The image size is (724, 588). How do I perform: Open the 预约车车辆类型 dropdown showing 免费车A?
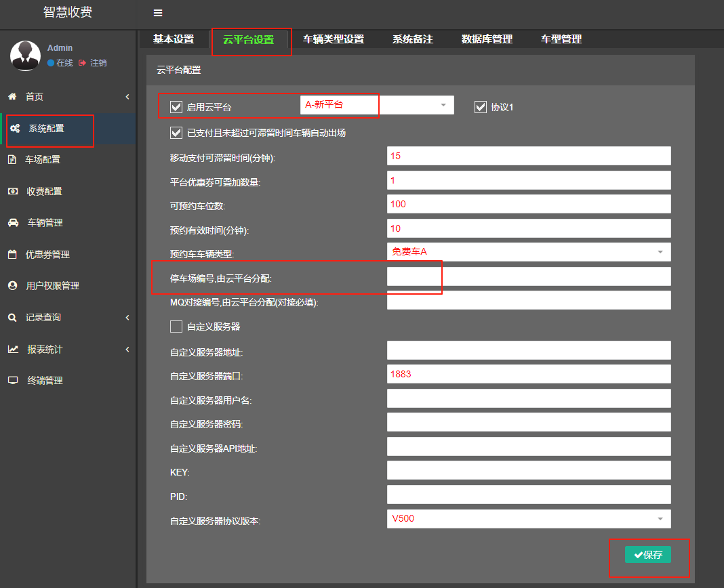click(529, 252)
